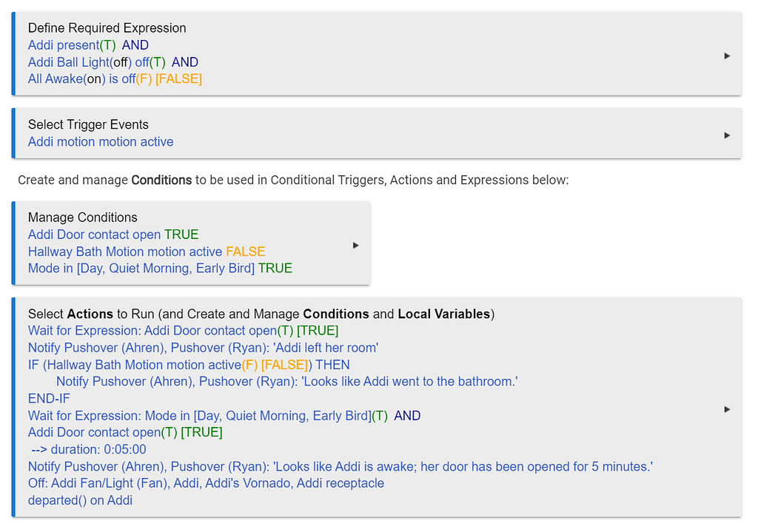The width and height of the screenshot is (758, 532).
Task: Expand the Select Trigger Events arrow
Action: coord(727,135)
